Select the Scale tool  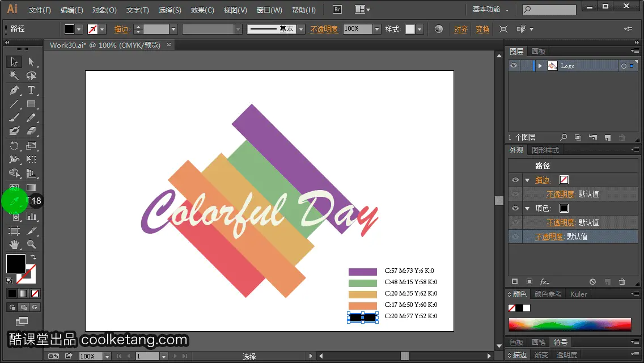click(x=31, y=146)
